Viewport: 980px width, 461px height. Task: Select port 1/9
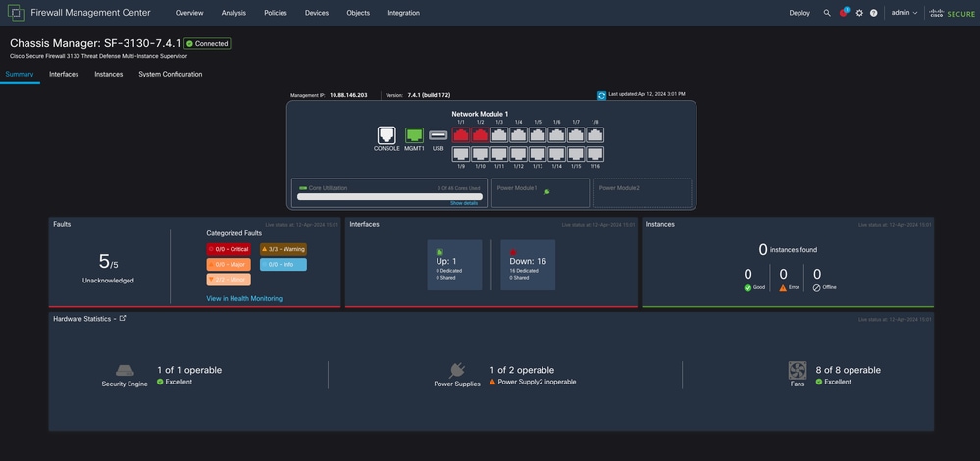coord(461,154)
